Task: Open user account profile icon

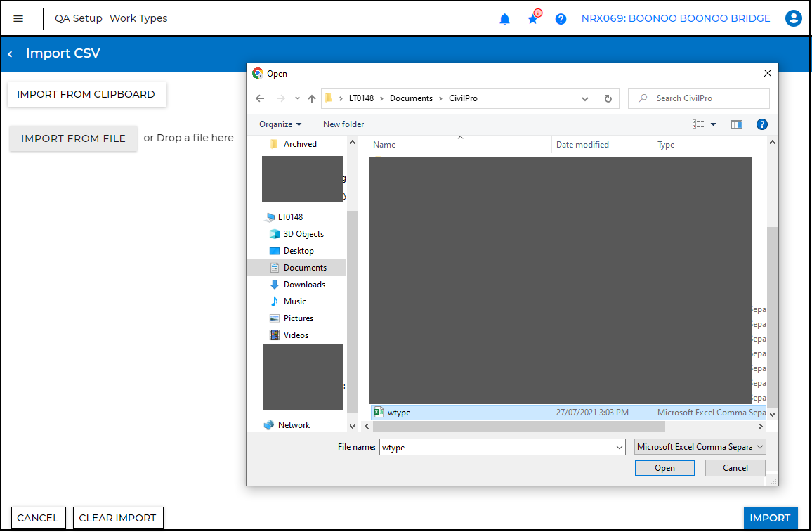Action: click(793, 19)
